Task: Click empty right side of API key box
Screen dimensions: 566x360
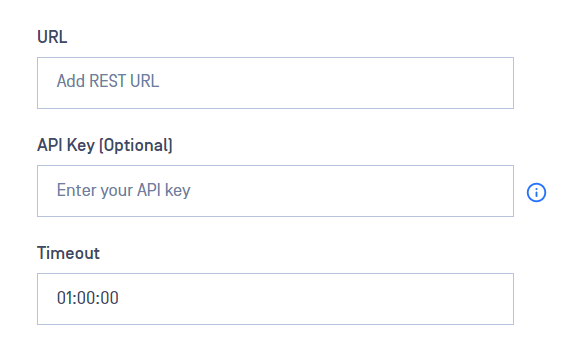Action: [397, 191]
